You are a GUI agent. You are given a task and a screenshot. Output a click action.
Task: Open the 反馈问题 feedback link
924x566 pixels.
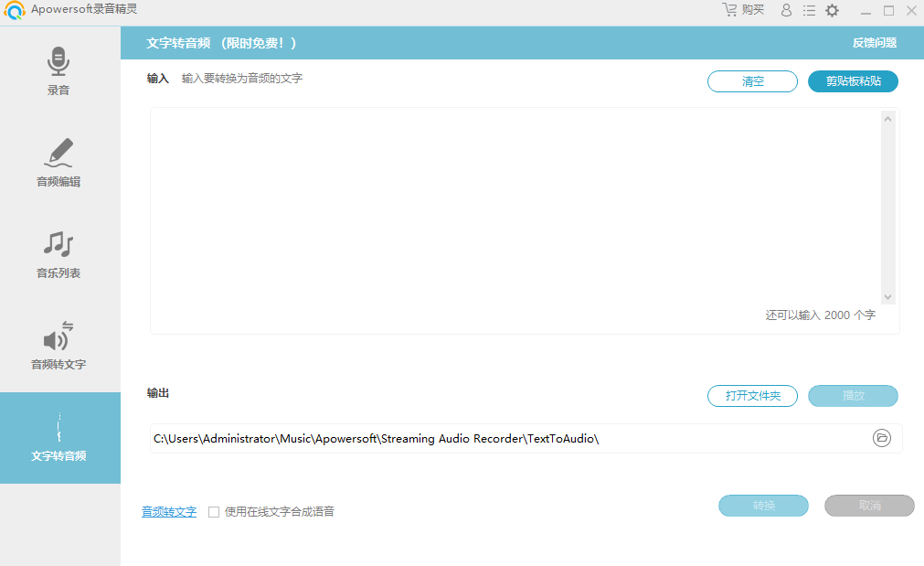point(874,43)
